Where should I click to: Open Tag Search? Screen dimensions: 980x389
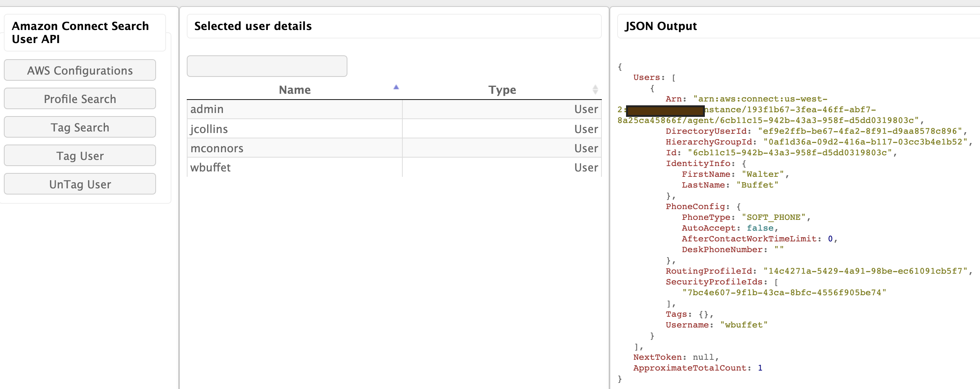coord(80,127)
